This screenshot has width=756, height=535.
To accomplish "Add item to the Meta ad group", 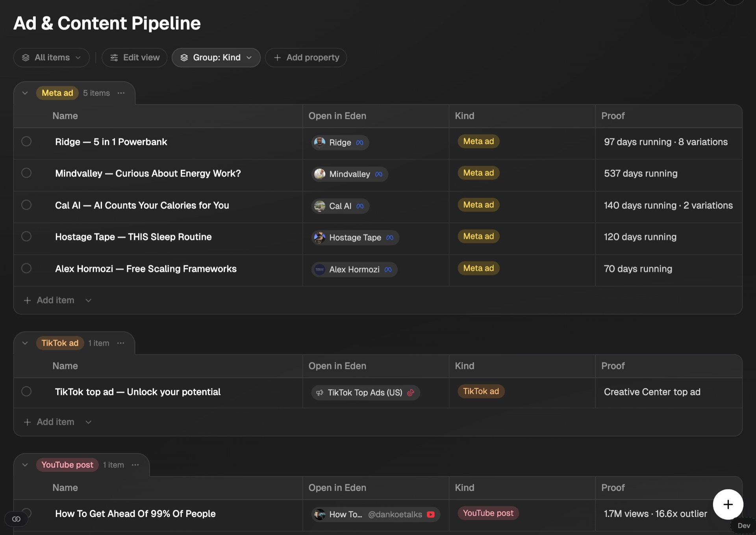I will 56,300.
